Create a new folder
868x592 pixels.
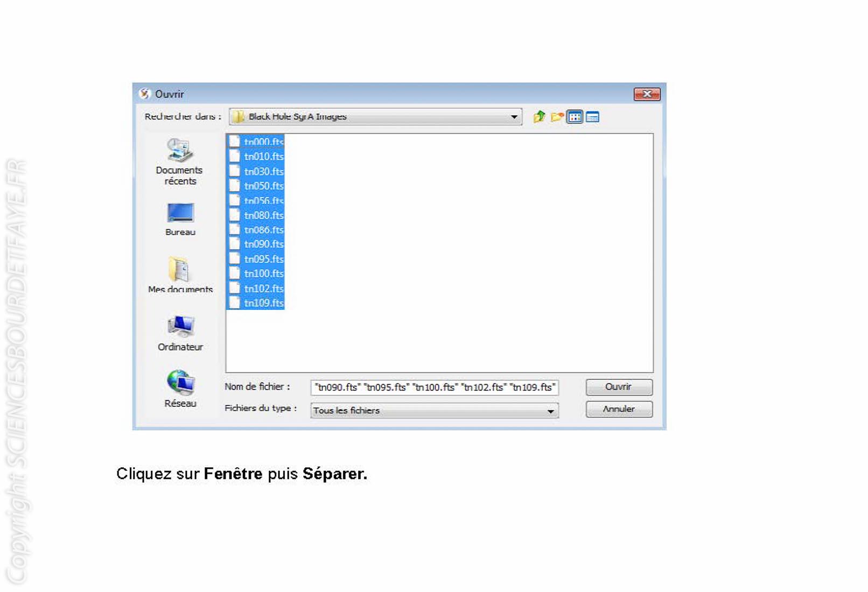557,117
